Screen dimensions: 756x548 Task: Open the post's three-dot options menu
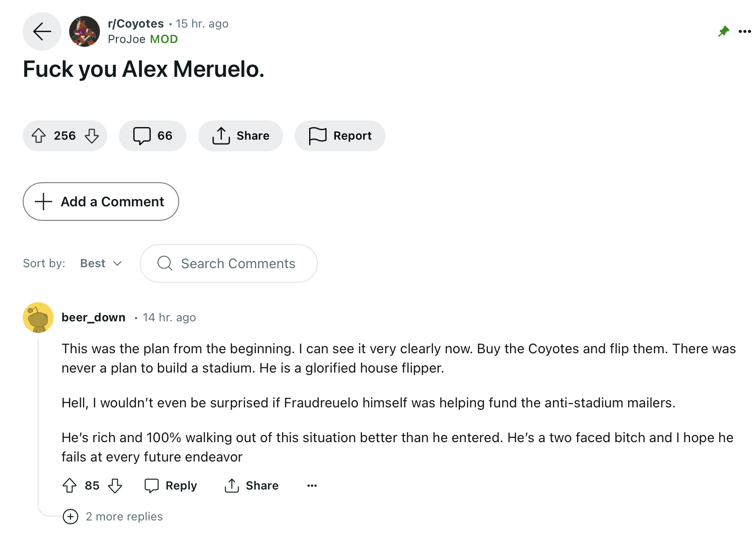point(744,31)
